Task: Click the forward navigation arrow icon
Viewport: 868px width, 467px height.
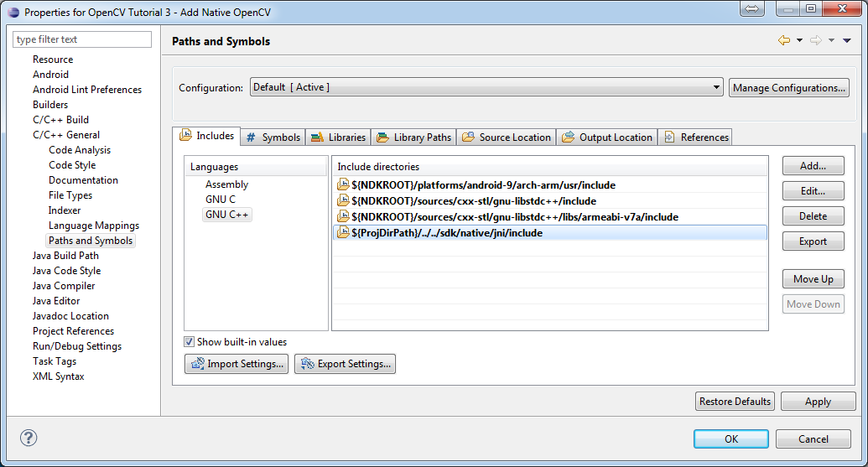Action: [815, 40]
